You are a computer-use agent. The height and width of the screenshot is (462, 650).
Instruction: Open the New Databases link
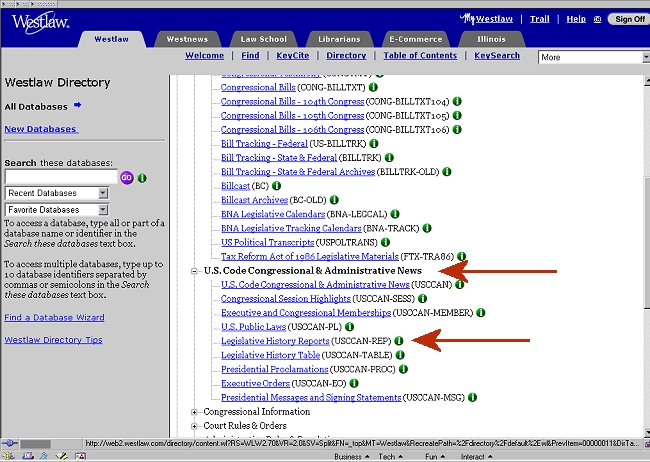point(41,129)
